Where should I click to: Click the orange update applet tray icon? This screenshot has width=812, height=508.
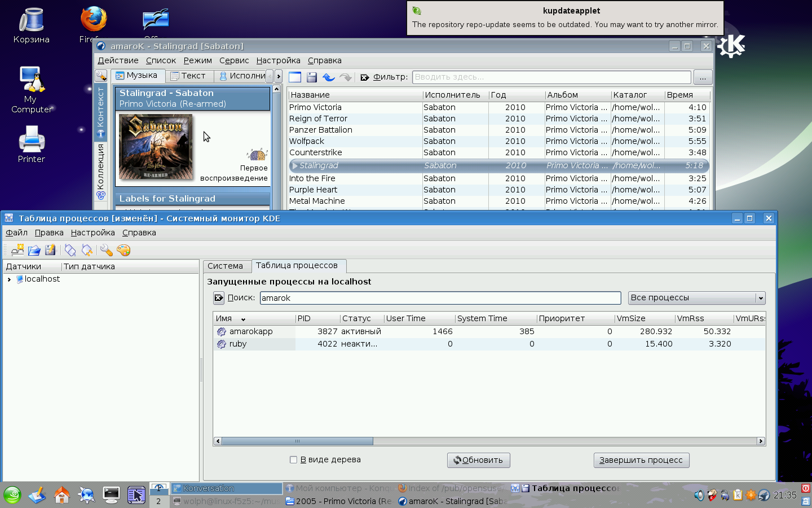click(x=751, y=496)
